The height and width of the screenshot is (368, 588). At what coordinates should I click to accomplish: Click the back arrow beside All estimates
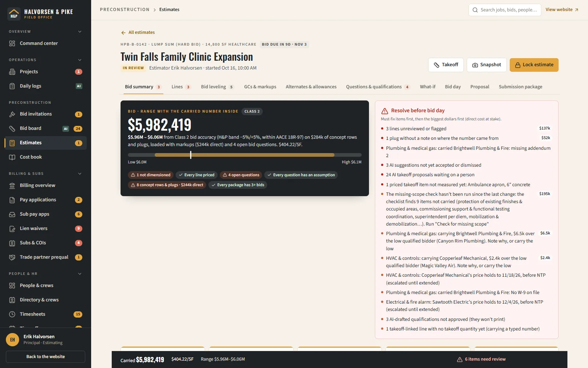click(x=123, y=33)
